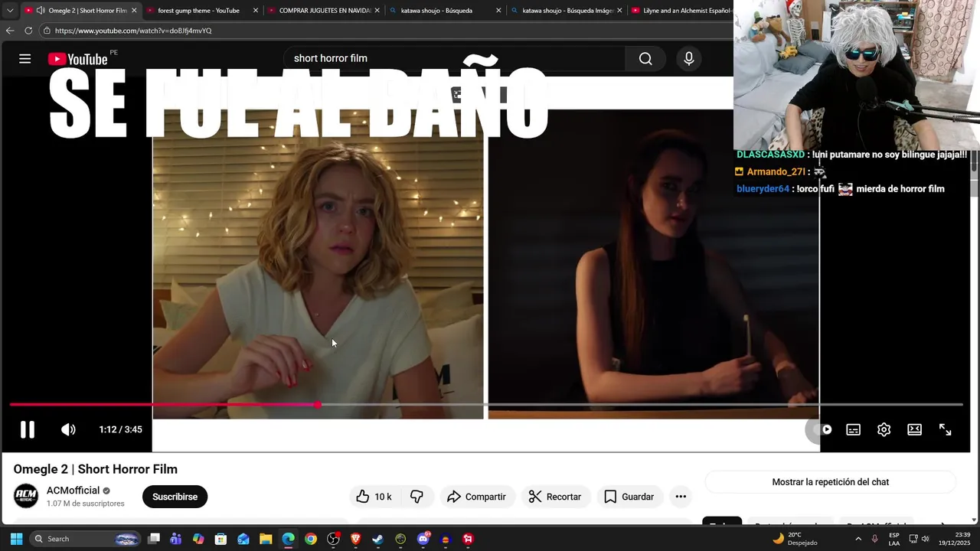980x551 pixels.
Task: Share the video via Compartir
Action: pyautogui.click(x=476, y=497)
